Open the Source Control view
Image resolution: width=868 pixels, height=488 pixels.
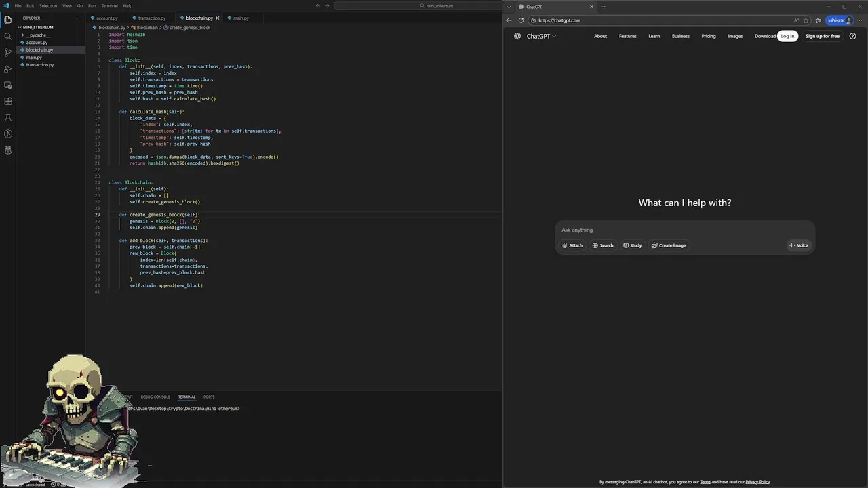tap(8, 52)
